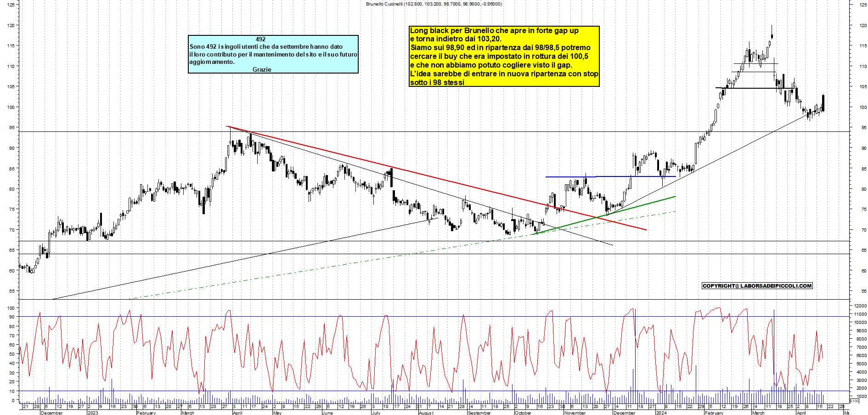Click the September month label on time axis
The width and height of the screenshot is (868, 415).
[479, 413]
